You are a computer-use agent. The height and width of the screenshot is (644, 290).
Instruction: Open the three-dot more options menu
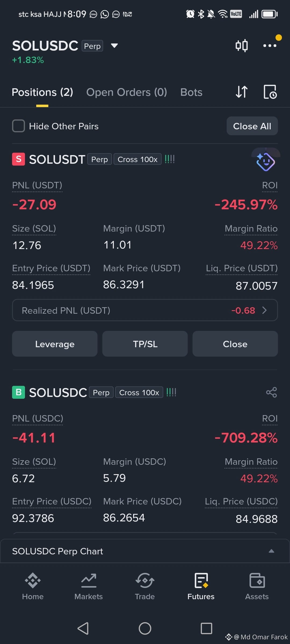pyautogui.click(x=270, y=46)
